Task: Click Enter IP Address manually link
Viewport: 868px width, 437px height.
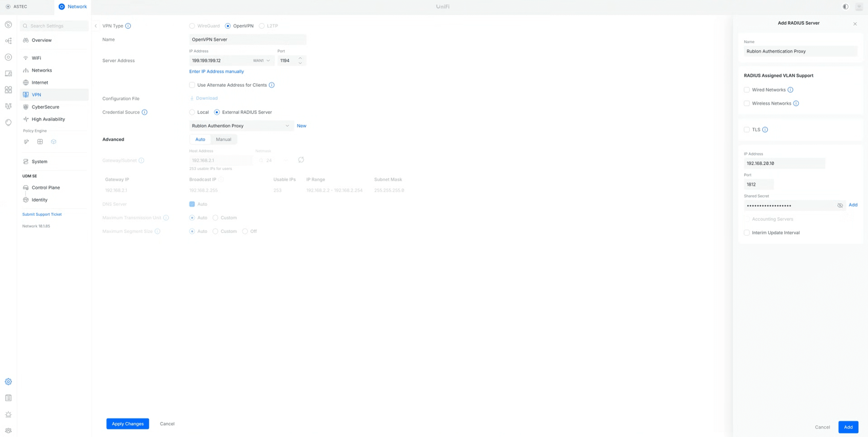Action: coord(216,72)
